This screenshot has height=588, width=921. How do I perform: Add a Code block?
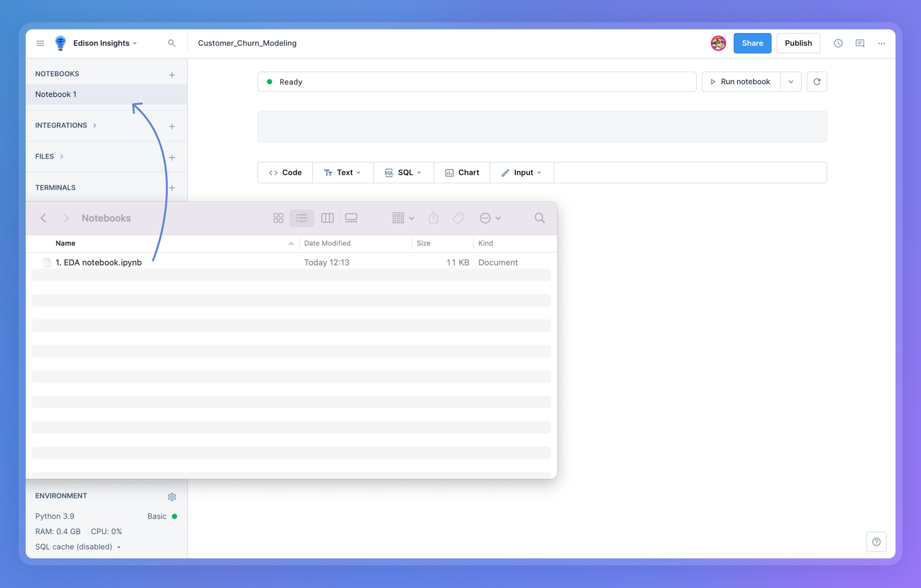pos(285,172)
